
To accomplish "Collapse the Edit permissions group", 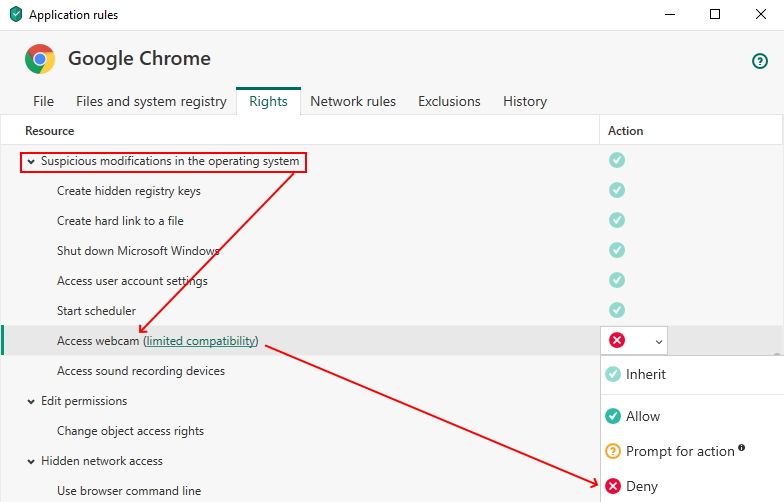I will 31,402.
